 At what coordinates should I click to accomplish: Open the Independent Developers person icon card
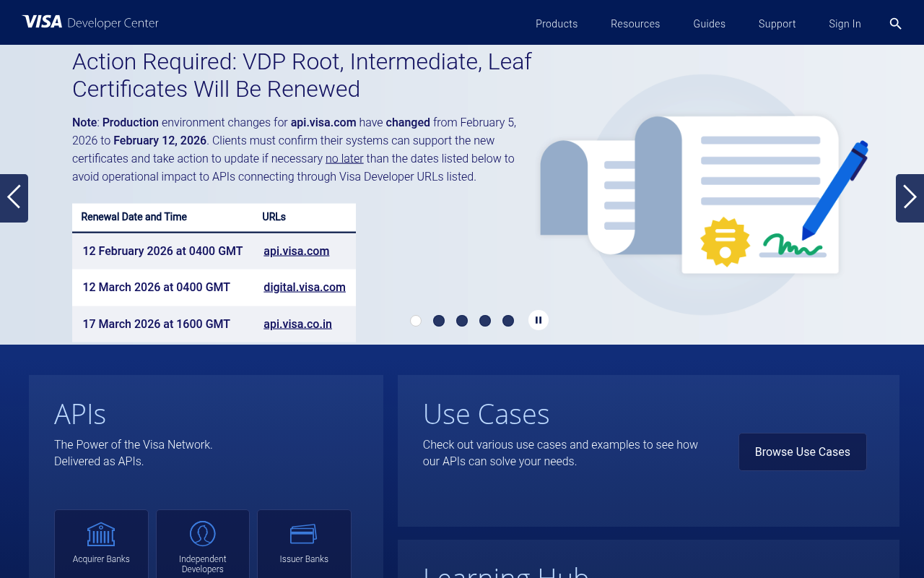(203, 543)
